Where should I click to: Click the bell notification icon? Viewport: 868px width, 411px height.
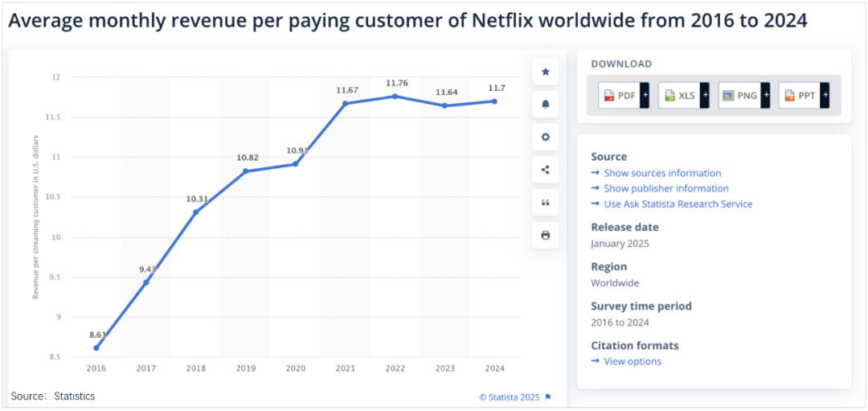[x=546, y=105]
